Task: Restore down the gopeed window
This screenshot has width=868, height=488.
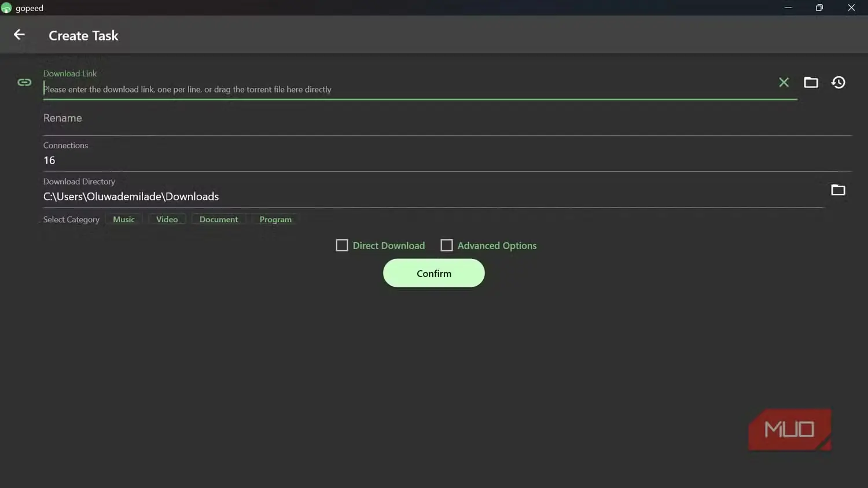Action: 819,8
